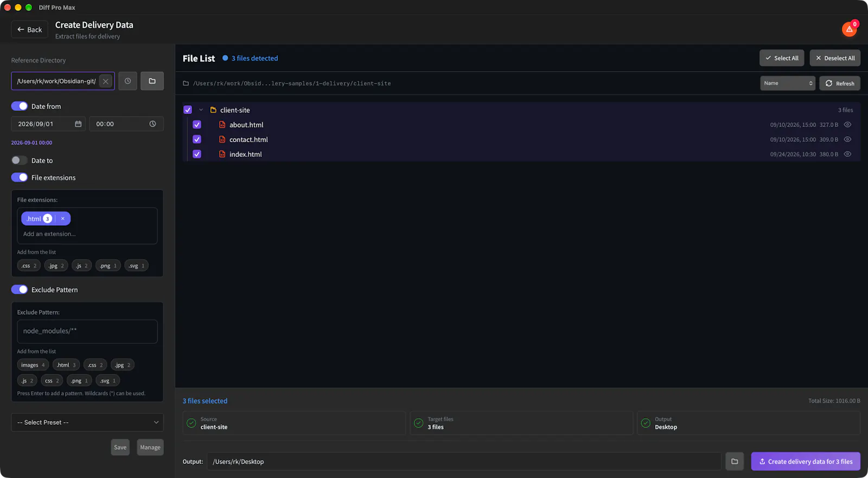868x478 pixels.
Task: Go Back to previous screen
Action: 29,30
